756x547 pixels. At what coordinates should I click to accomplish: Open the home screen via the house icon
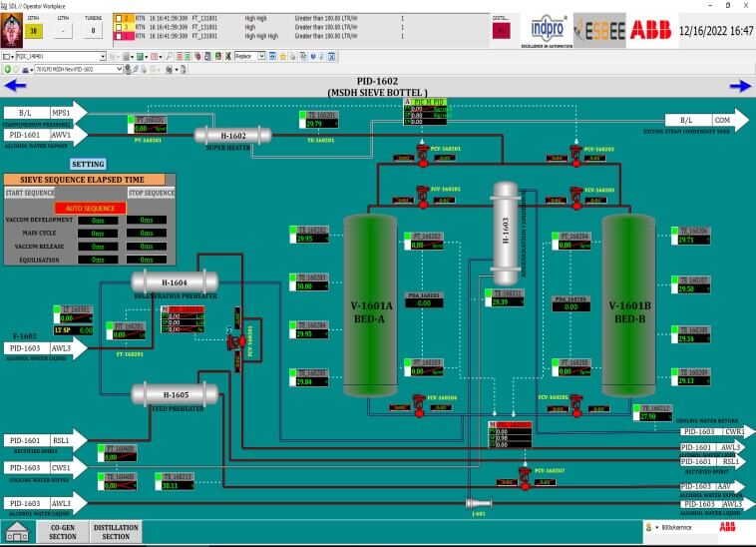17,532
